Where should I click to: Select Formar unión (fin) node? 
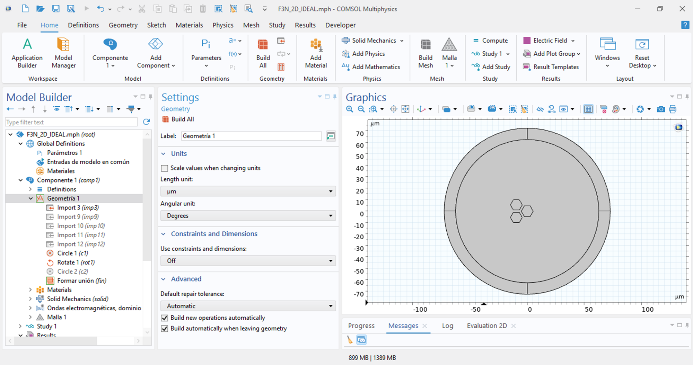[x=81, y=281]
